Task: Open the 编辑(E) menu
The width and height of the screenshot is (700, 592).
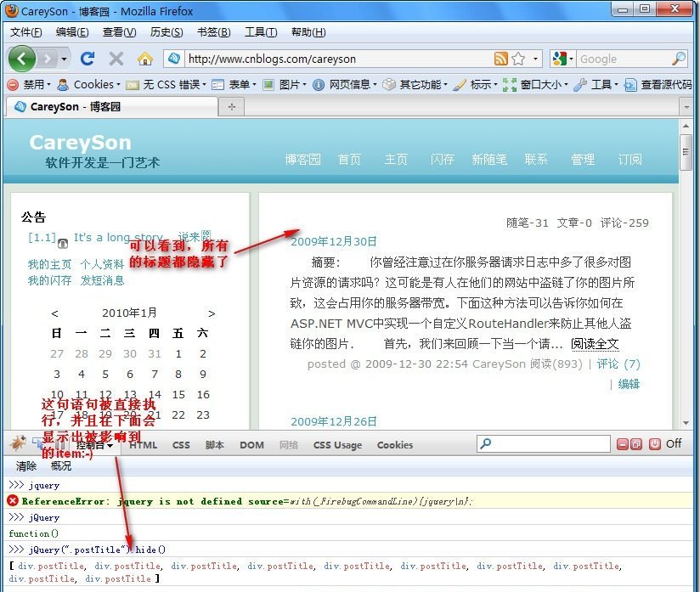Action: click(x=72, y=32)
